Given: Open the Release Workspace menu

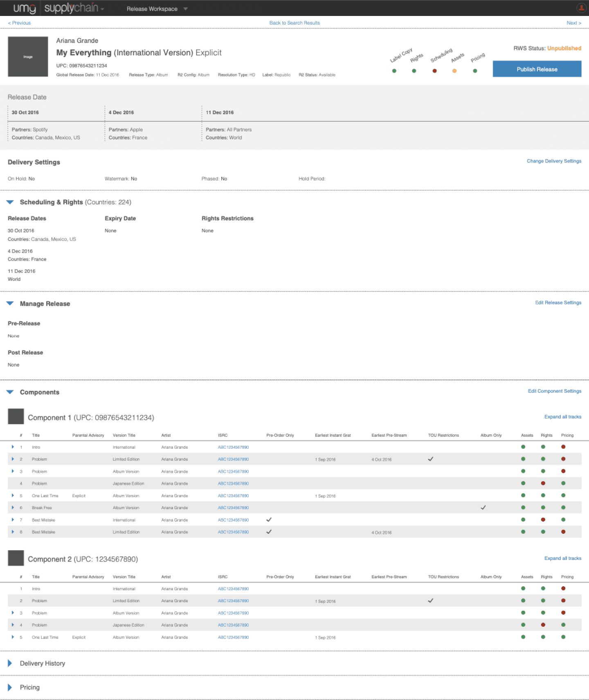Looking at the screenshot, I should click(157, 9).
